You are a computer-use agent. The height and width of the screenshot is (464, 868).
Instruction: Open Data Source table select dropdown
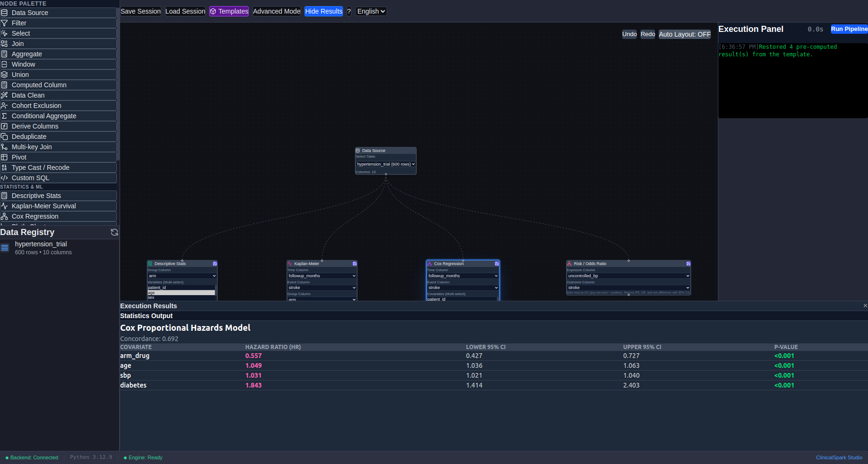point(386,164)
